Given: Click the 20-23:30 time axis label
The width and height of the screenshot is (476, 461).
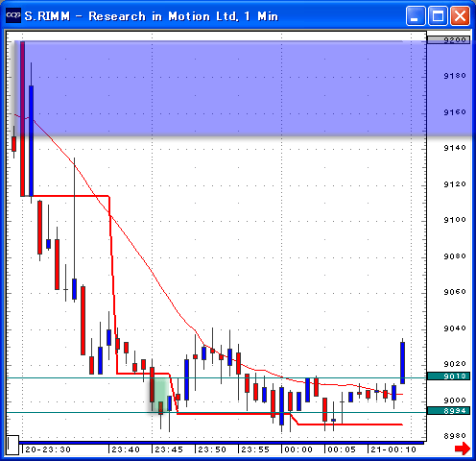Looking at the screenshot, I should 48,449.
